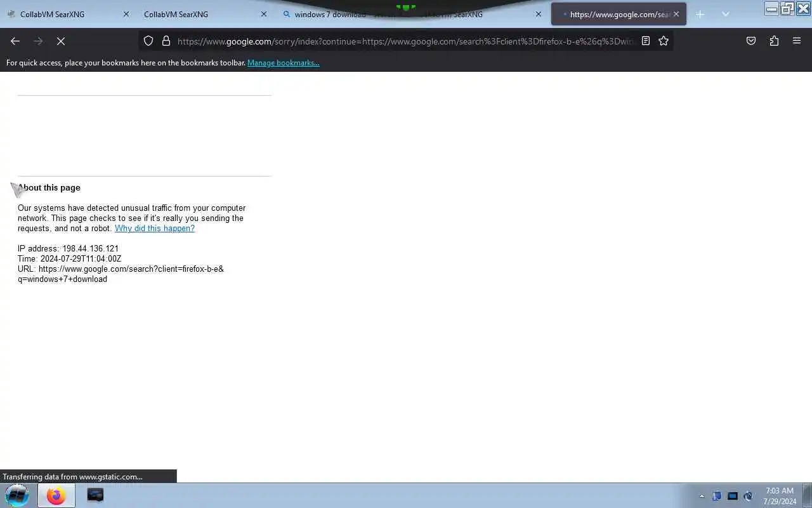Close the second CollabVM SearXNG tab
Screen dimensions: 812x508
tap(264, 14)
